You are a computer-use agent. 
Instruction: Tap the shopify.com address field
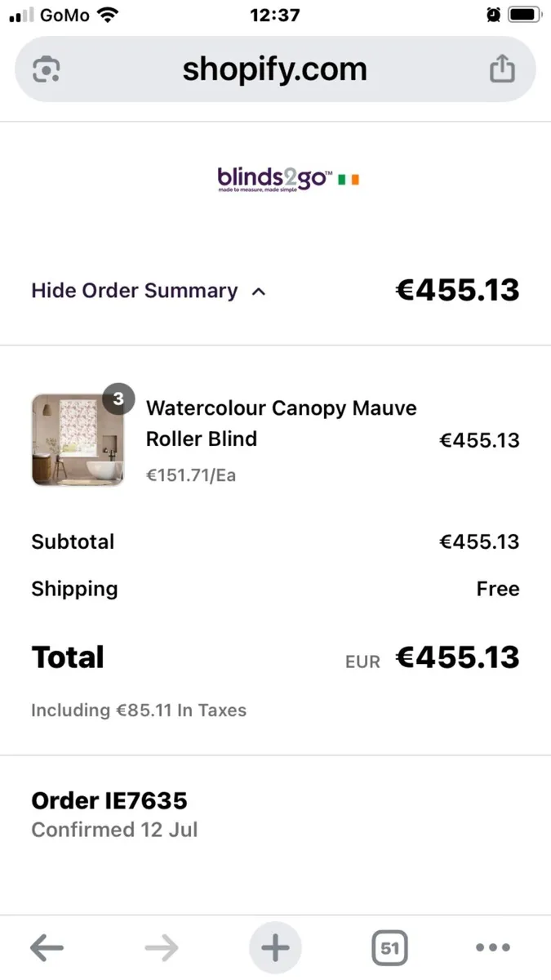tap(275, 69)
